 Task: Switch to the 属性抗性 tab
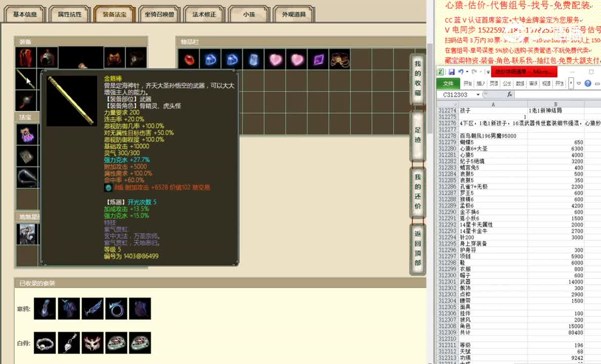point(69,14)
